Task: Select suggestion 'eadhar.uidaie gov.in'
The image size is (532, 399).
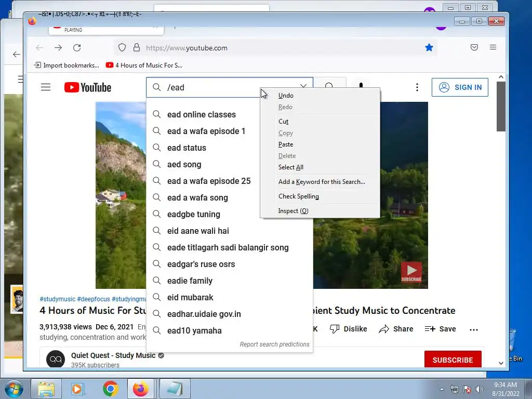Action: (229, 314)
